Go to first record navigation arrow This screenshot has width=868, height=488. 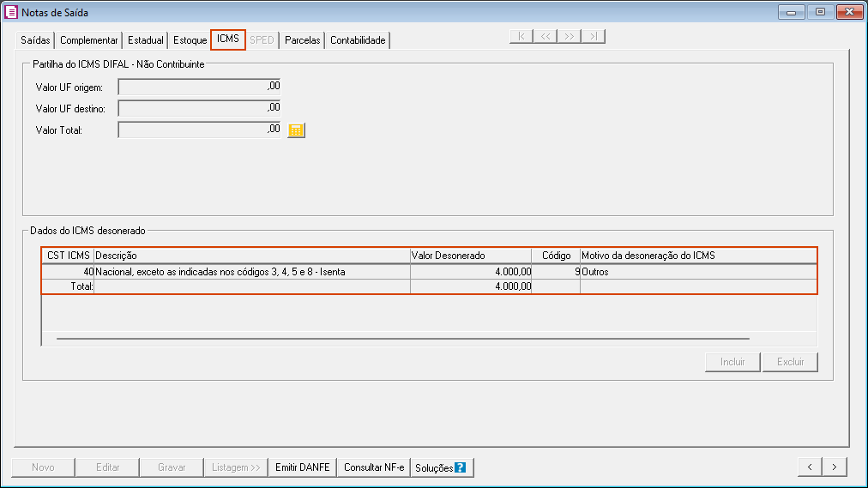pyautogui.click(x=521, y=36)
